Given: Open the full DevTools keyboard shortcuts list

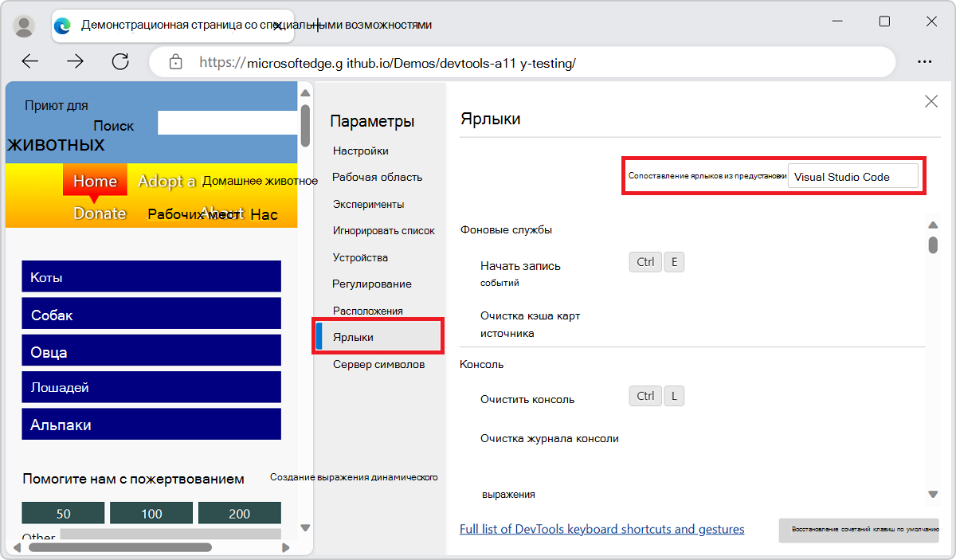Looking at the screenshot, I should tap(601, 529).
